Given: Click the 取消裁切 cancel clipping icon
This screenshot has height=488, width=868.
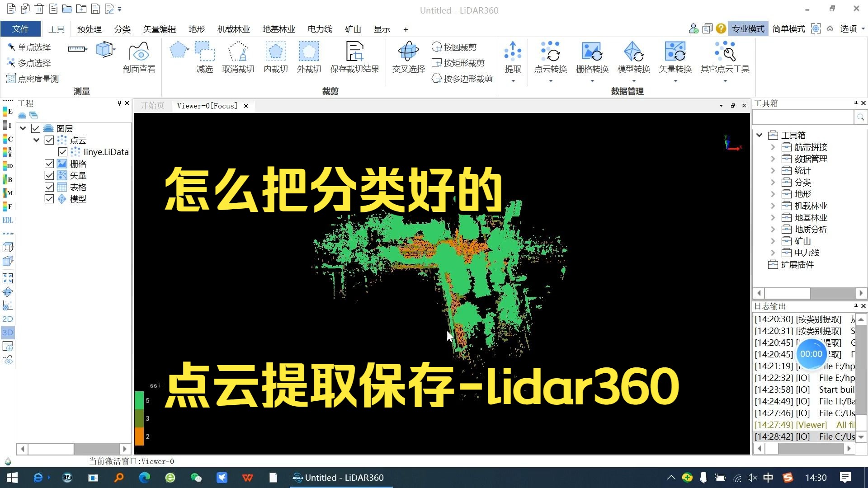Looking at the screenshot, I should click(238, 57).
